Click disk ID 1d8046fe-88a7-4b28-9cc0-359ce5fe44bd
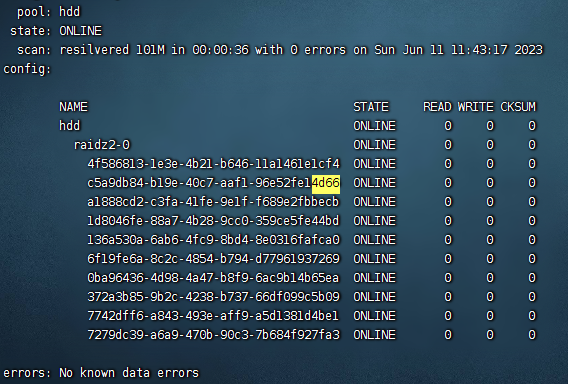This screenshot has height=384, width=568. (x=213, y=221)
